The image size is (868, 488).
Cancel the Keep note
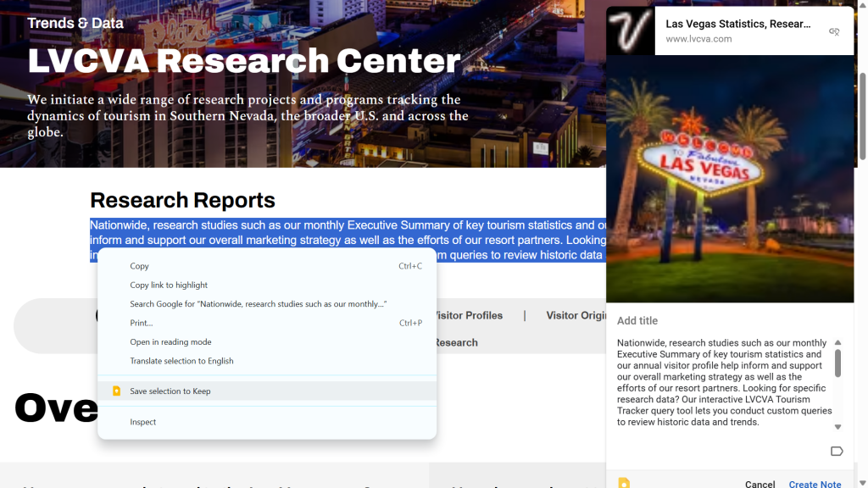click(x=759, y=483)
